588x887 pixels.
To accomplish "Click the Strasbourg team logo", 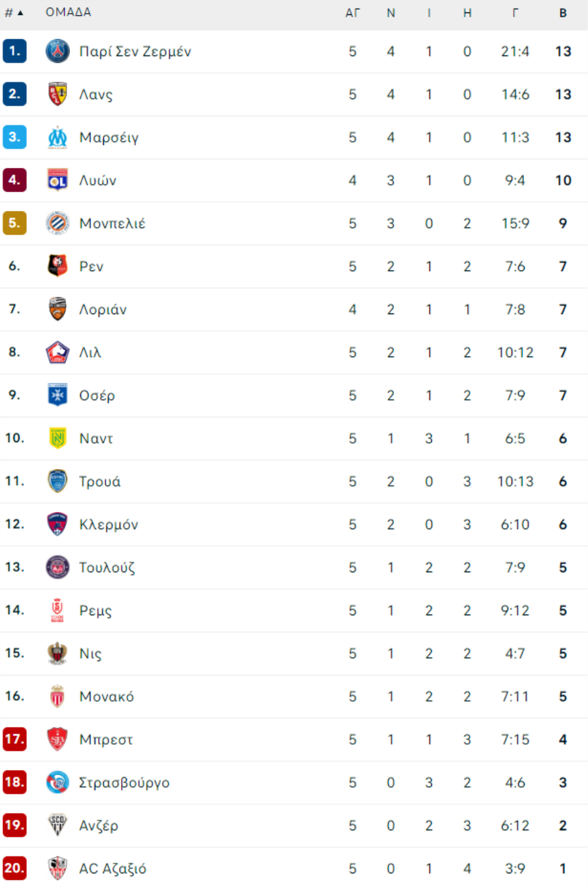I will 57,782.
